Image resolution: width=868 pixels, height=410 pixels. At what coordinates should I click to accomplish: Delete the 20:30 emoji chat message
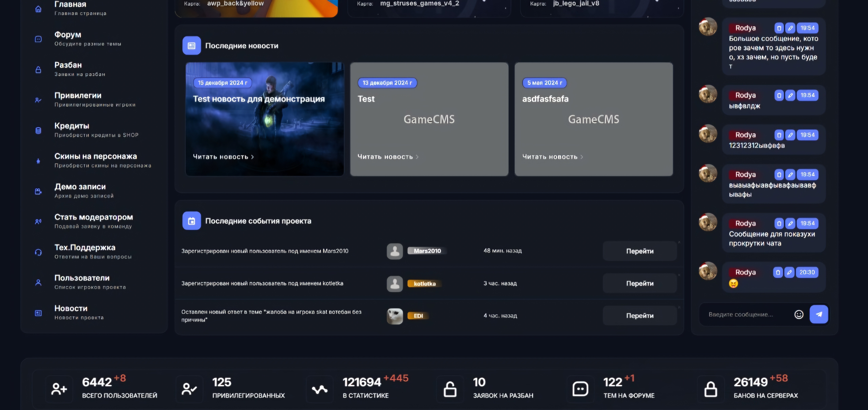click(x=778, y=272)
